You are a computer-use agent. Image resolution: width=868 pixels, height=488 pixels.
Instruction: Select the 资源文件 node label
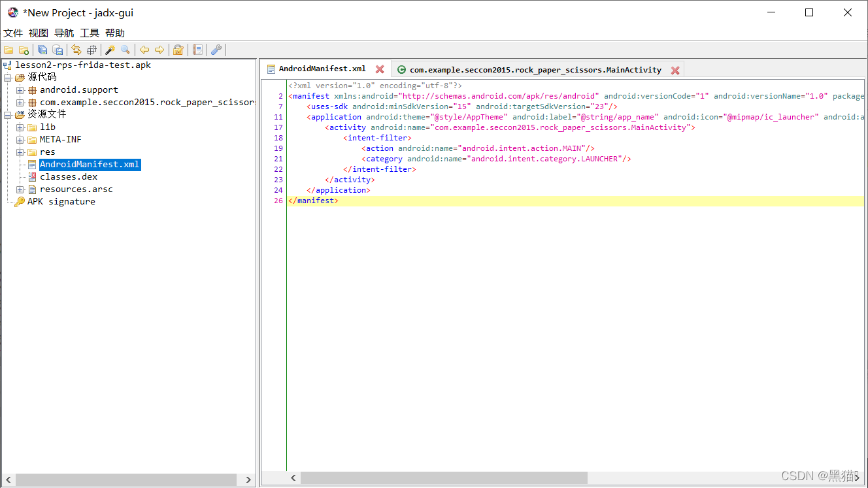point(46,114)
